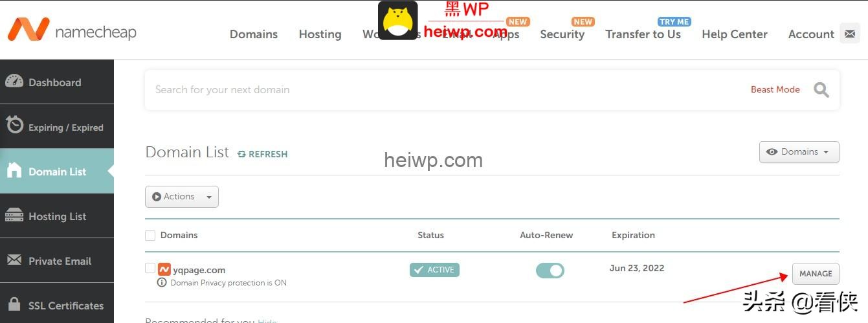Viewport: 868px width, 323px height.
Task: Open the envelope messages icon
Action: (x=849, y=33)
